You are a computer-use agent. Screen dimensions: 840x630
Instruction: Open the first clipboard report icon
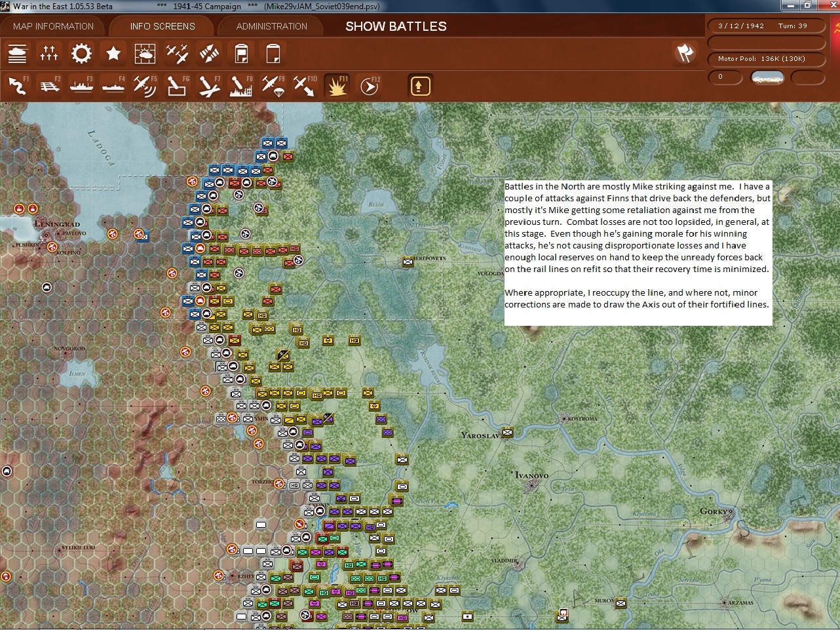pos(241,53)
